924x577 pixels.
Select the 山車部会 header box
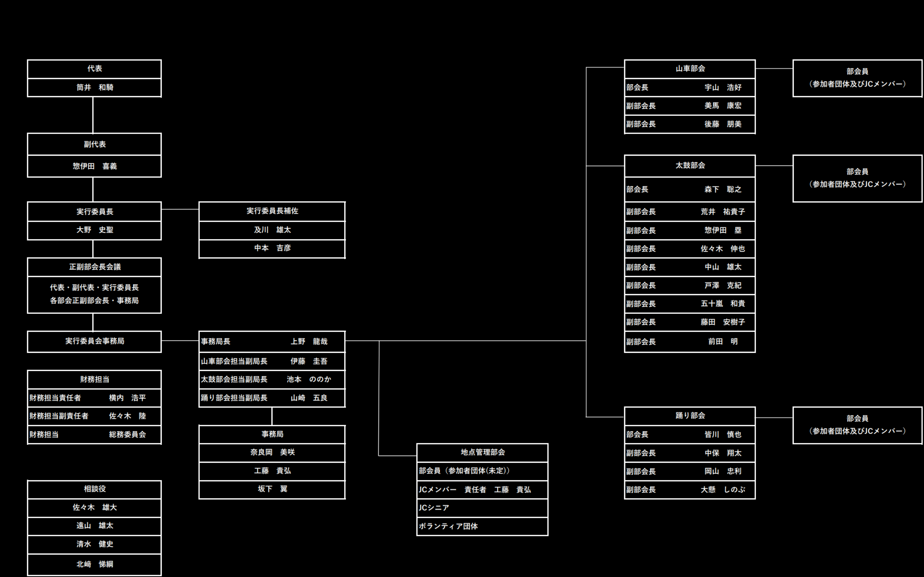[x=690, y=69]
